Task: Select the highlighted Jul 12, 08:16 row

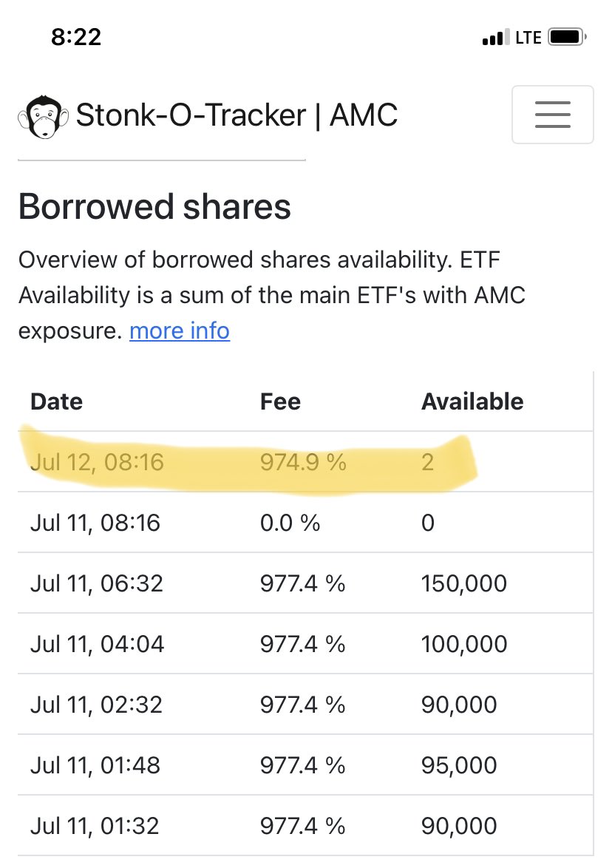Action: click(x=305, y=461)
